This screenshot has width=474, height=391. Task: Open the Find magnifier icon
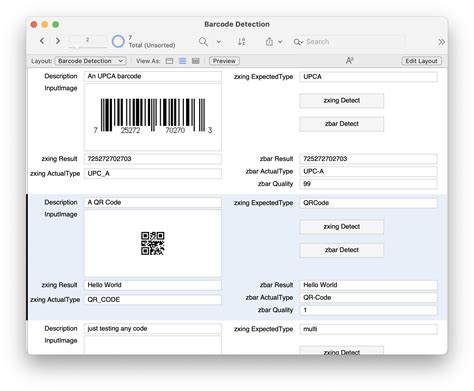[203, 42]
